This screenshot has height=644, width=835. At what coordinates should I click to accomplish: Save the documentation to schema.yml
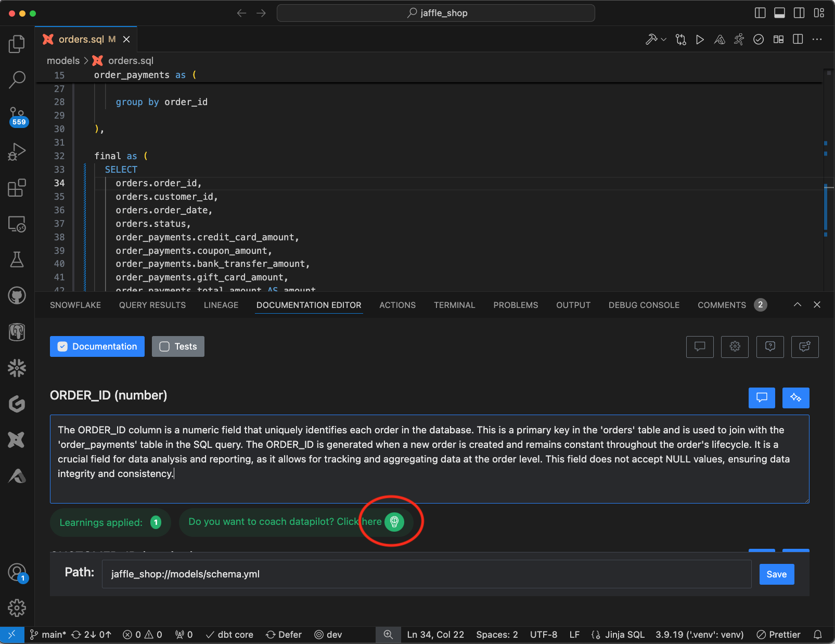click(777, 574)
